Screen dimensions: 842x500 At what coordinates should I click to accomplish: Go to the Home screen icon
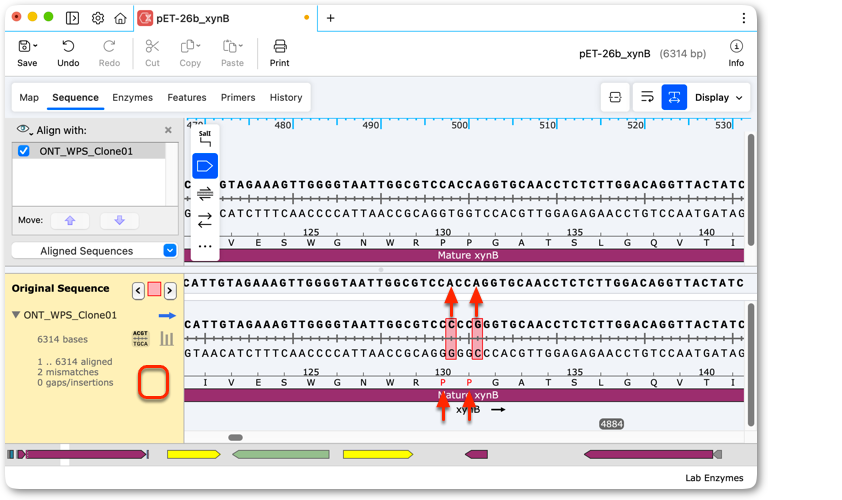pyautogui.click(x=120, y=18)
